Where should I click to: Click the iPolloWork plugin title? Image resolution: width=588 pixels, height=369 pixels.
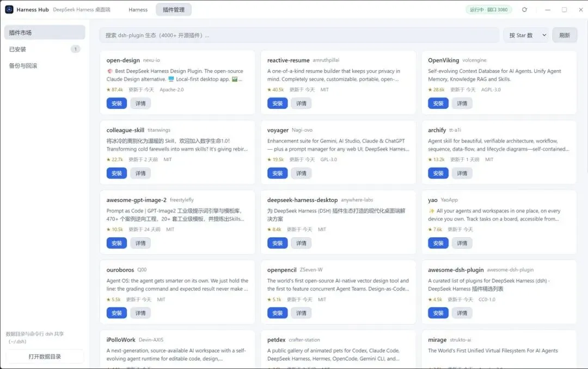(x=121, y=340)
